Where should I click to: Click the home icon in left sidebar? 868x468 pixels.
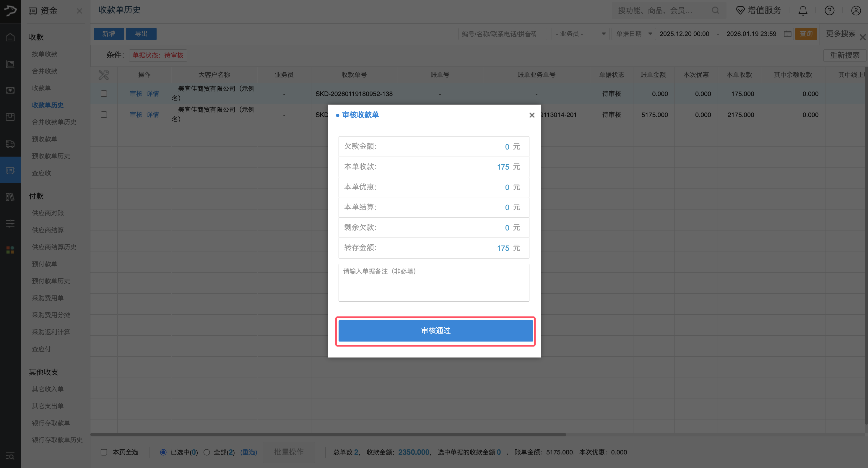pyautogui.click(x=10, y=38)
